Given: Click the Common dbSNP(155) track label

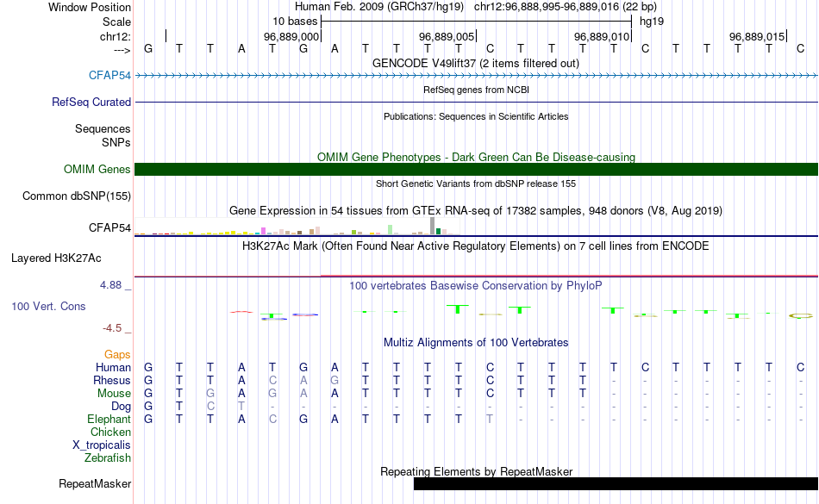Looking at the screenshot, I should (77, 196).
